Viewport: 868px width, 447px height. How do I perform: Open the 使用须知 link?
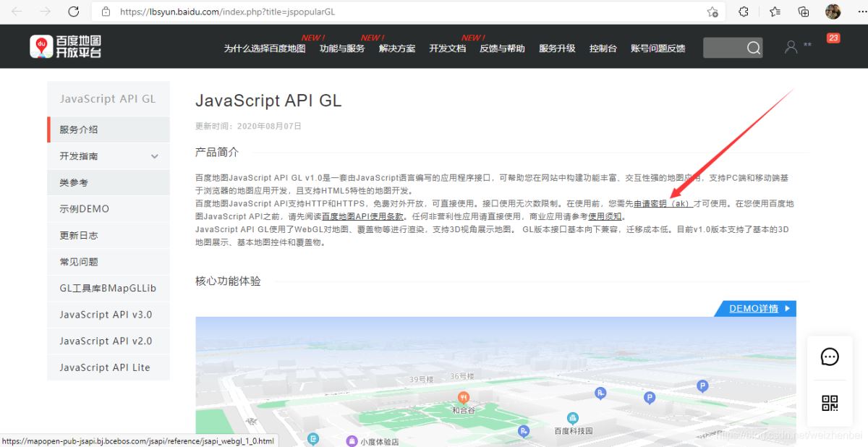tap(605, 216)
